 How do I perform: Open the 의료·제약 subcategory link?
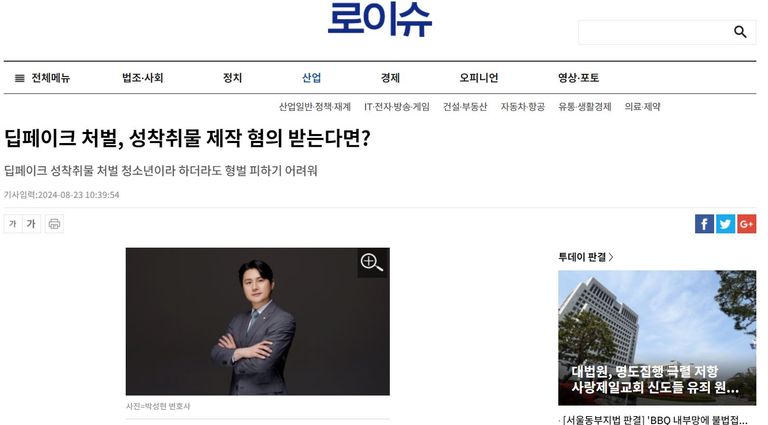coord(642,107)
